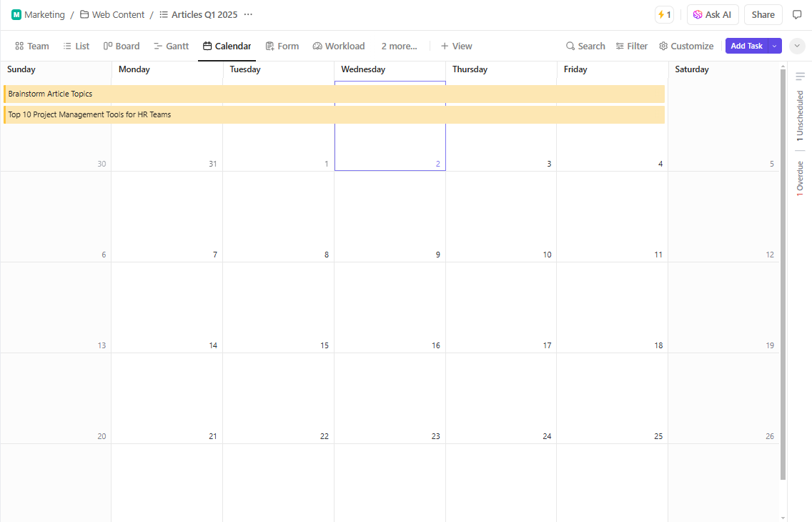Open Top 10 Project Management Tools task
The height and width of the screenshot is (522, 812).
click(334, 114)
